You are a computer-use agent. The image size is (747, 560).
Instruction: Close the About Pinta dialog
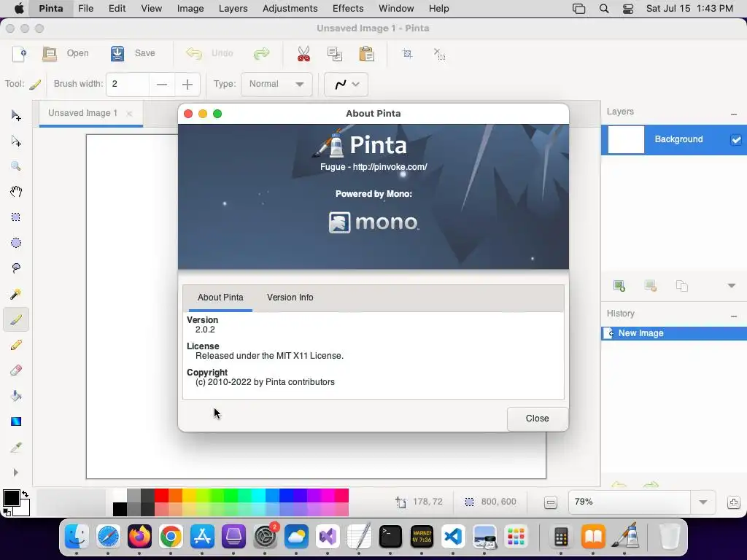tap(537, 419)
